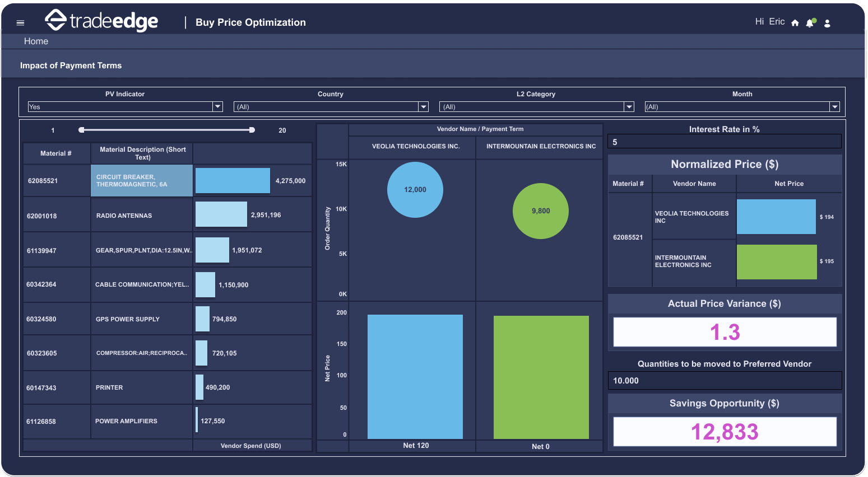Open the user profile icon
Viewport: 868px width, 477px height.
tap(827, 23)
